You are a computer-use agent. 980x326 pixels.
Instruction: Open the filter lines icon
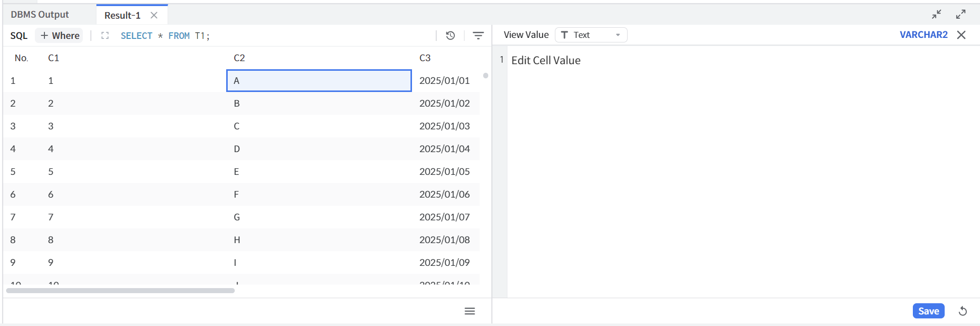(x=478, y=35)
